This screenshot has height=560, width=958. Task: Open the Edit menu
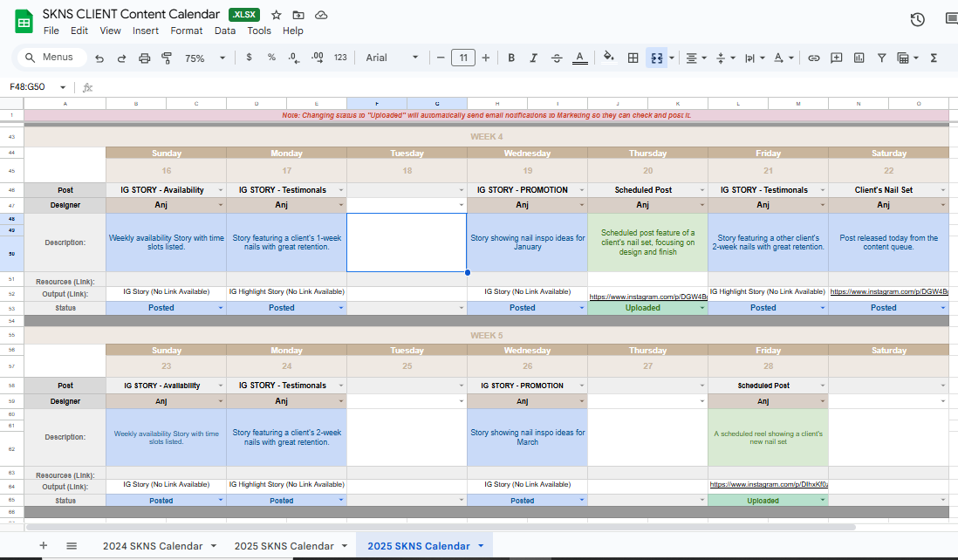click(79, 31)
